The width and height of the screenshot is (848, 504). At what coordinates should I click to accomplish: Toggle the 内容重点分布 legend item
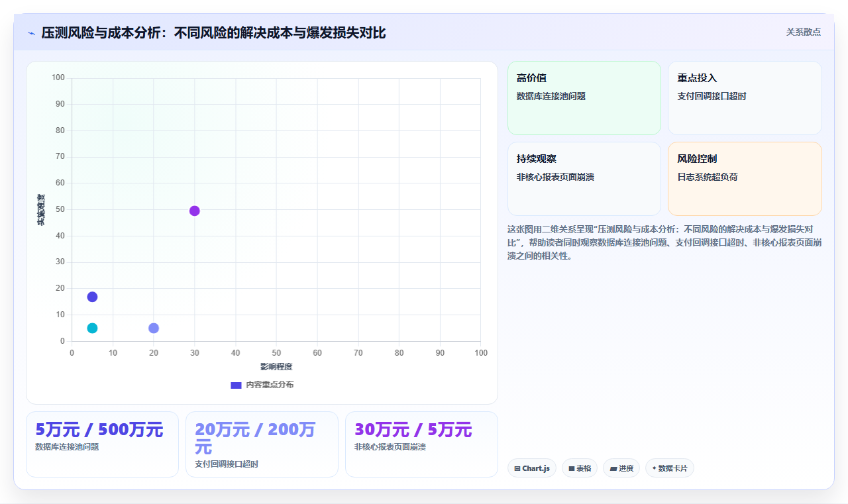tap(262, 385)
